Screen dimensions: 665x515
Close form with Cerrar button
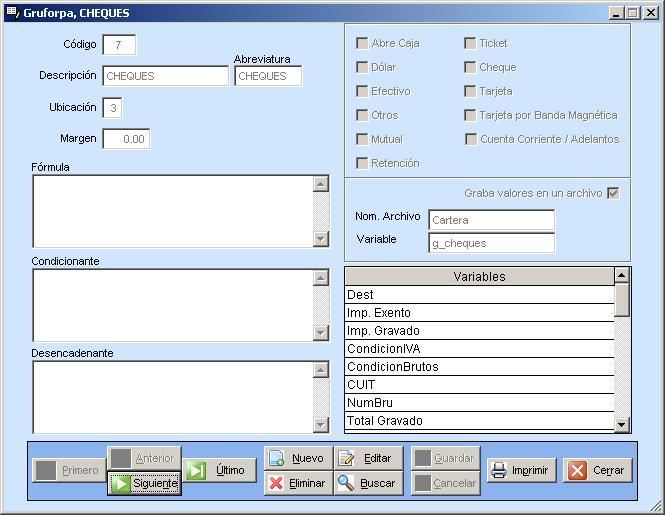[x=597, y=470]
